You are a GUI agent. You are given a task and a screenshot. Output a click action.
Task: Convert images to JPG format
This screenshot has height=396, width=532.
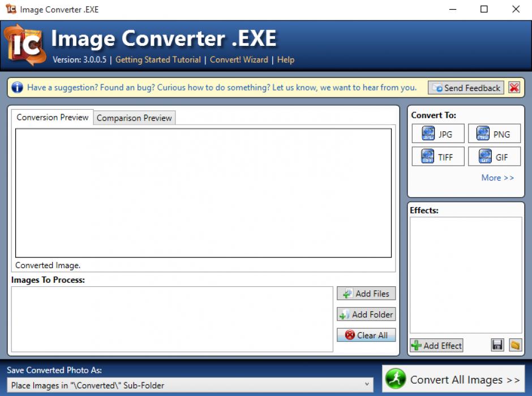pyautogui.click(x=437, y=134)
